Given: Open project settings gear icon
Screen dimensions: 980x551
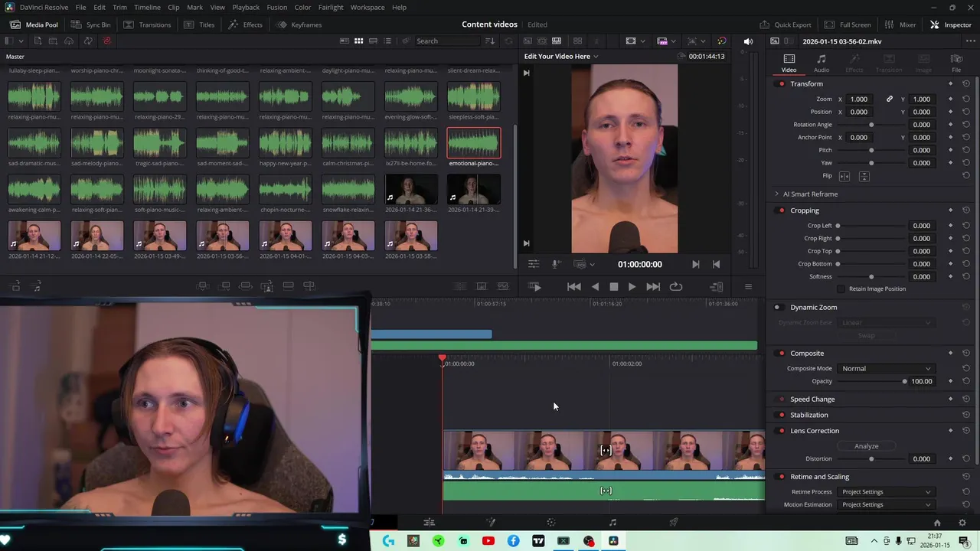Looking at the screenshot, I should point(962,523).
